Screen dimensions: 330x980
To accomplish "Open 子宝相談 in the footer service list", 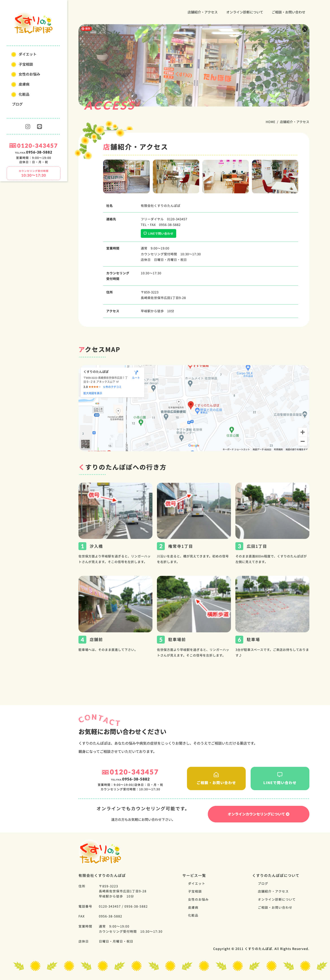I will [x=195, y=891].
